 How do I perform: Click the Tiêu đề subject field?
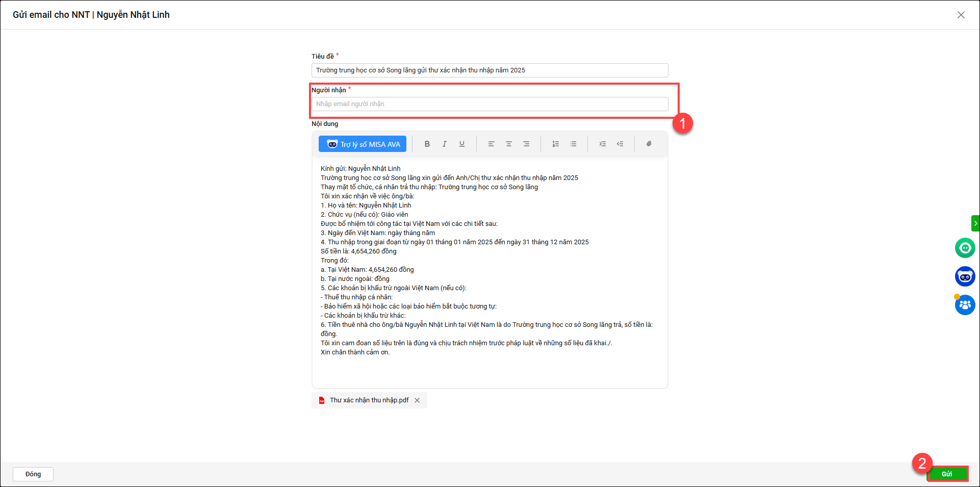tap(489, 70)
